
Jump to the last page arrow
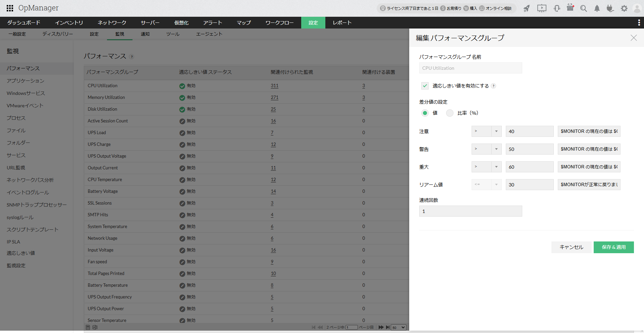pos(388,327)
